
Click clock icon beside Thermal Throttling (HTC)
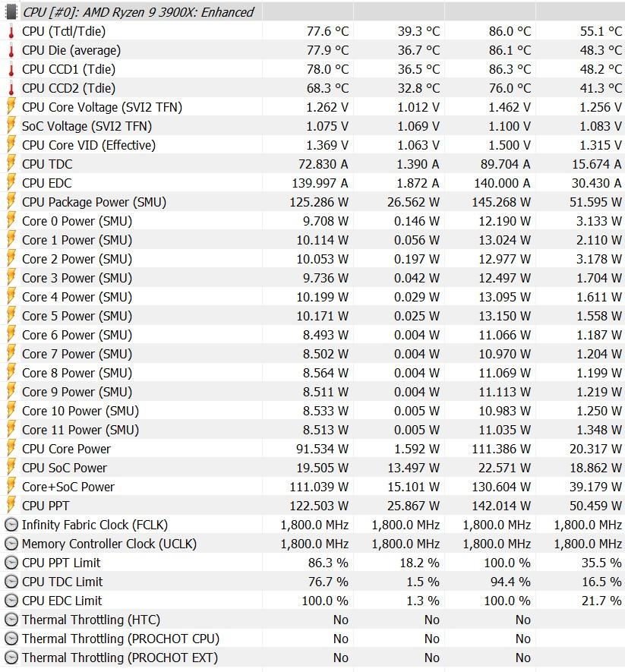(11, 620)
